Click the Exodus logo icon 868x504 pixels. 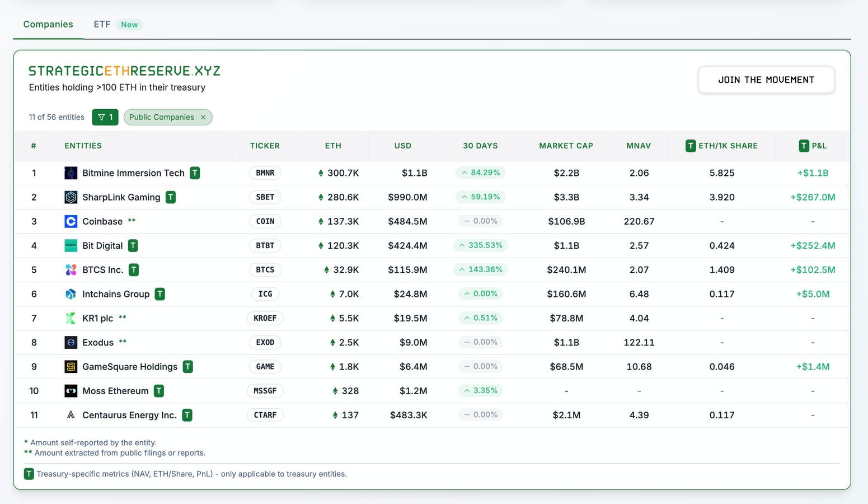71,342
